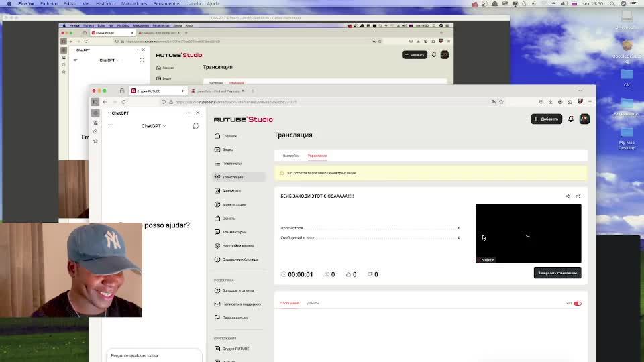Open the list all tabs chevron

coord(580,90)
